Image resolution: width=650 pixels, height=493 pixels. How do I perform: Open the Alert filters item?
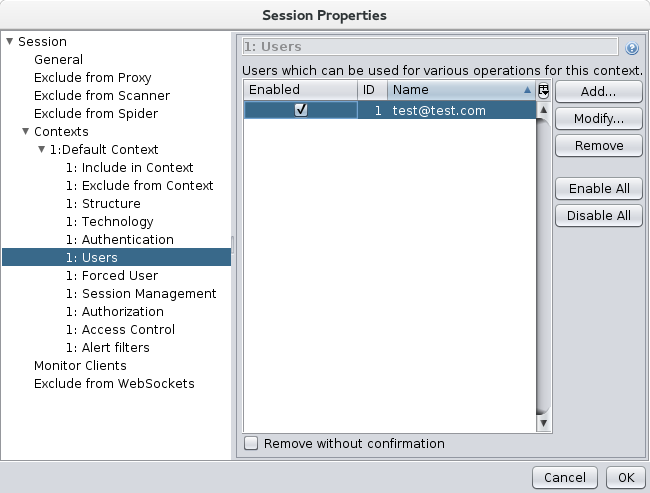click(107, 348)
